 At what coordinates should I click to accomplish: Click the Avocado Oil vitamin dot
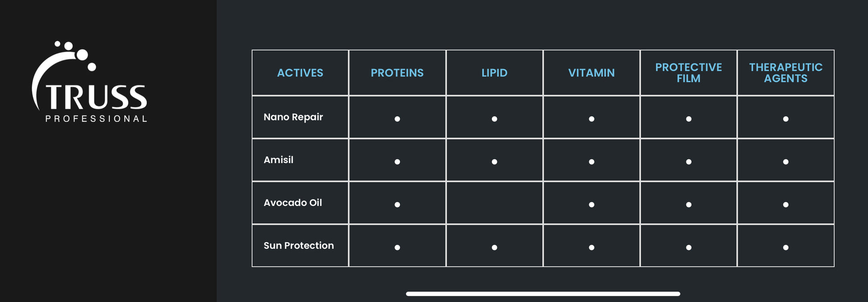tap(591, 204)
